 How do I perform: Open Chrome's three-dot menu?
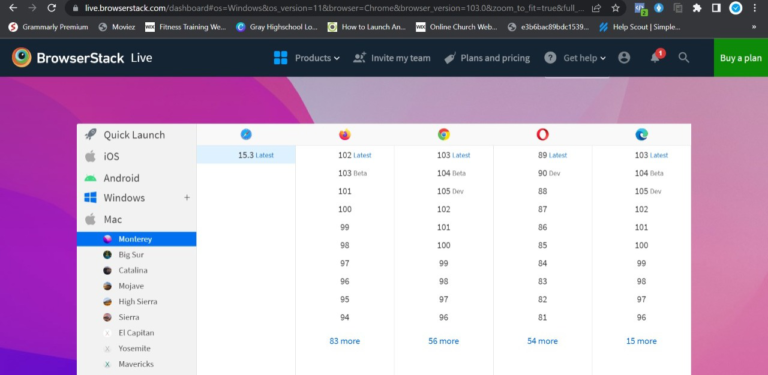click(754, 8)
